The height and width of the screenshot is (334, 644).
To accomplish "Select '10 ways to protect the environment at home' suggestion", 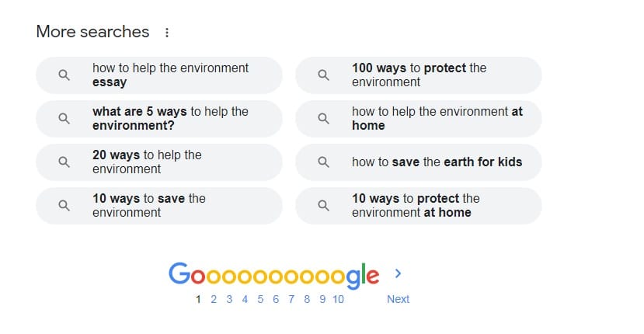I will [419, 205].
